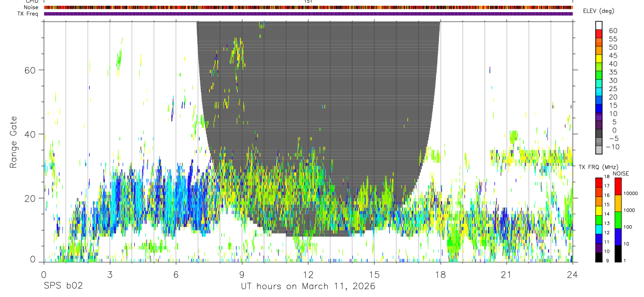The width and height of the screenshot is (644, 297).
Task: Click the 'TX FRQ (MHz)' legend title
Action: point(598,167)
